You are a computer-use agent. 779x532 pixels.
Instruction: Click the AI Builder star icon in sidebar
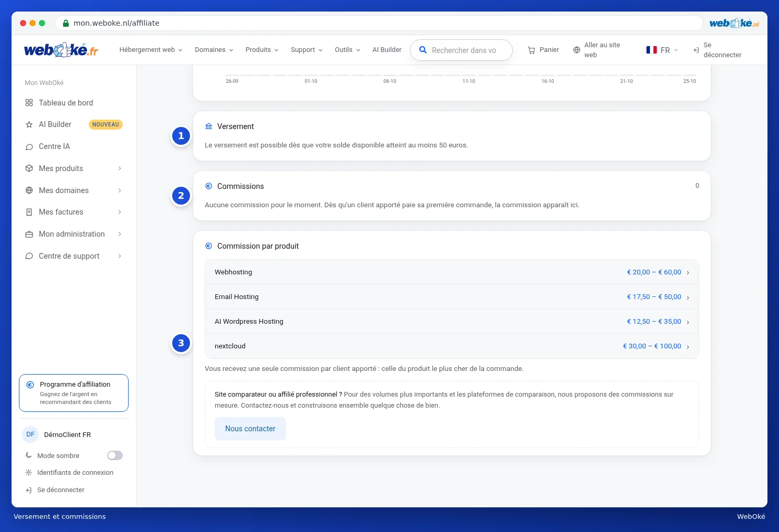coord(29,125)
